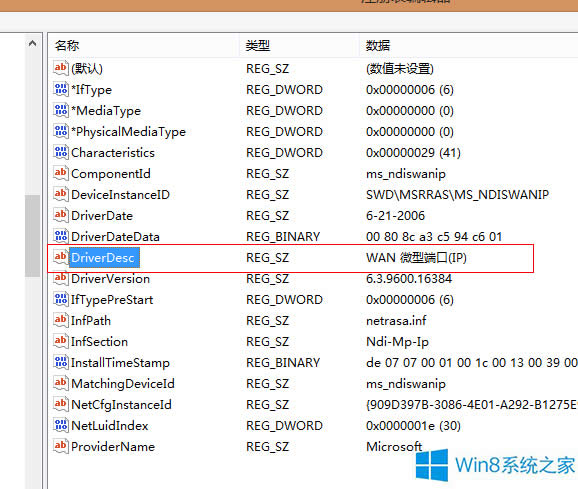Click the DWORD icon beside *PhysicalMediaType
Viewport: 578px width, 489px height.
click(60, 131)
